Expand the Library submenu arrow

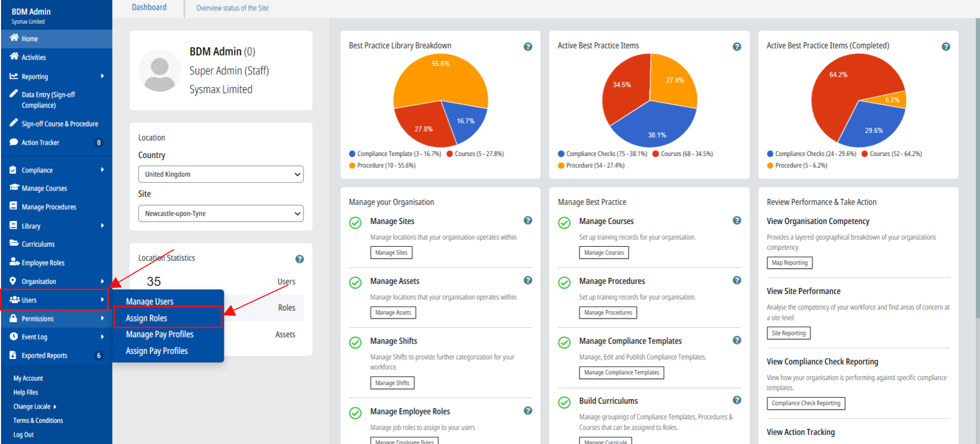pyautogui.click(x=103, y=226)
